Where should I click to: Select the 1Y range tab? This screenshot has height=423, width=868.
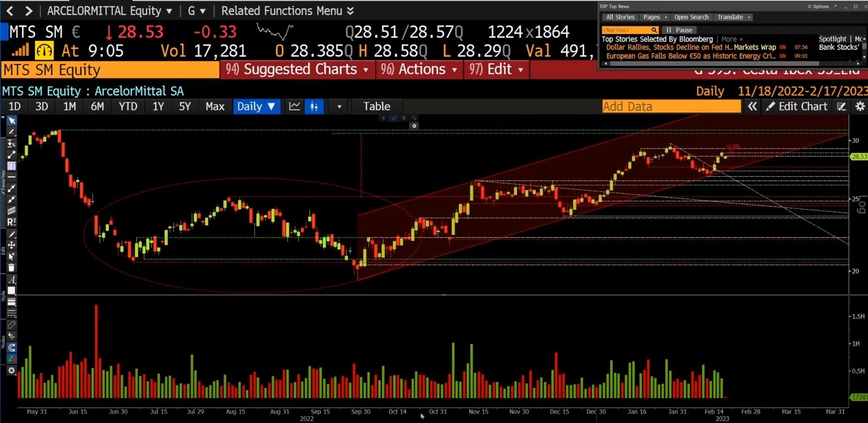pos(158,106)
